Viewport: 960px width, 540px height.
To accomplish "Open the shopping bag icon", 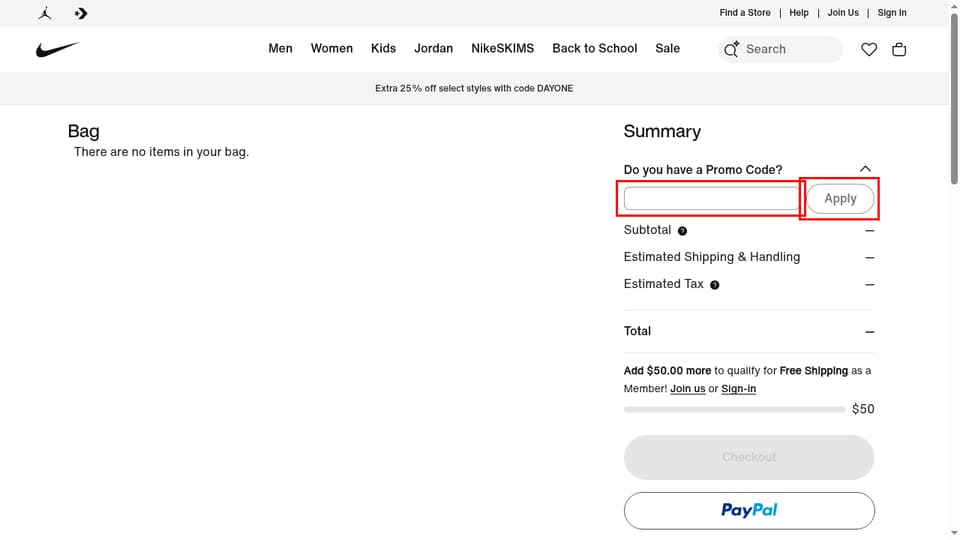I will pos(899,49).
